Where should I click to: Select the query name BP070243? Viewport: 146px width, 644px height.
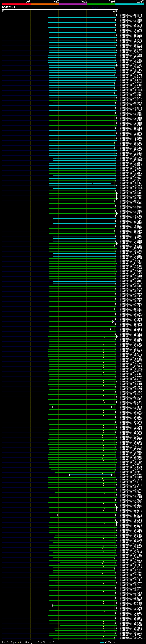8,8
